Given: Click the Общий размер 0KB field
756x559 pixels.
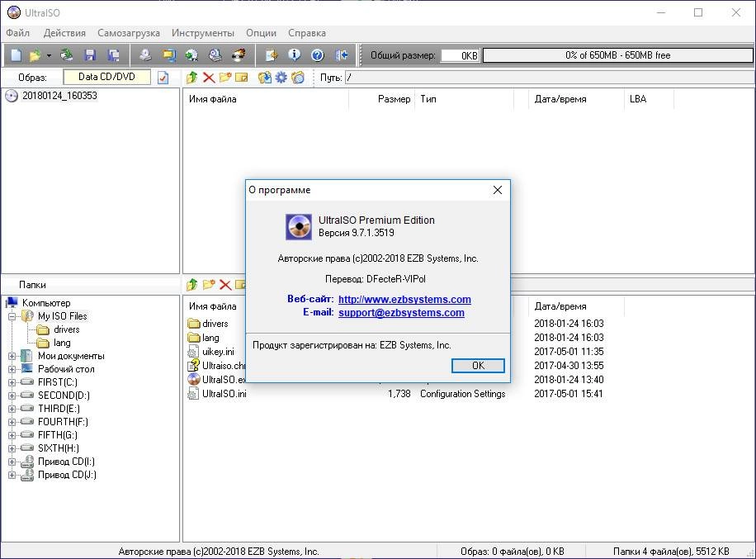Looking at the screenshot, I should tap(460, 55).
